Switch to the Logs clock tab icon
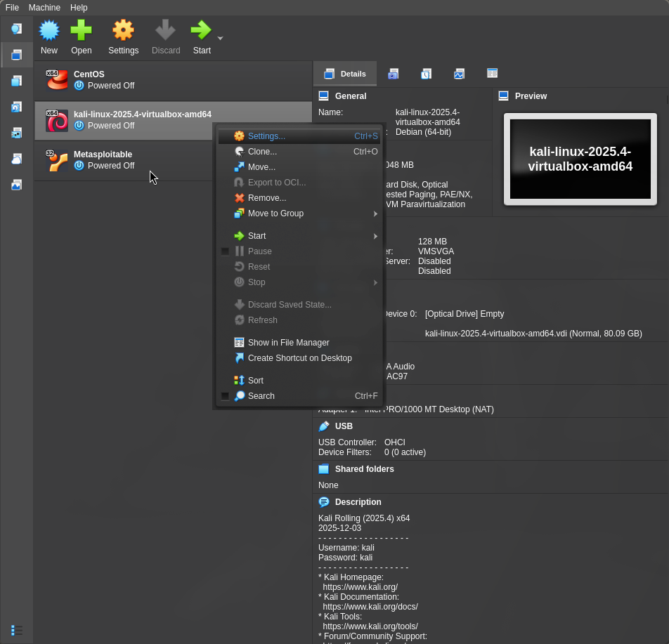 (x=427, y=74)
